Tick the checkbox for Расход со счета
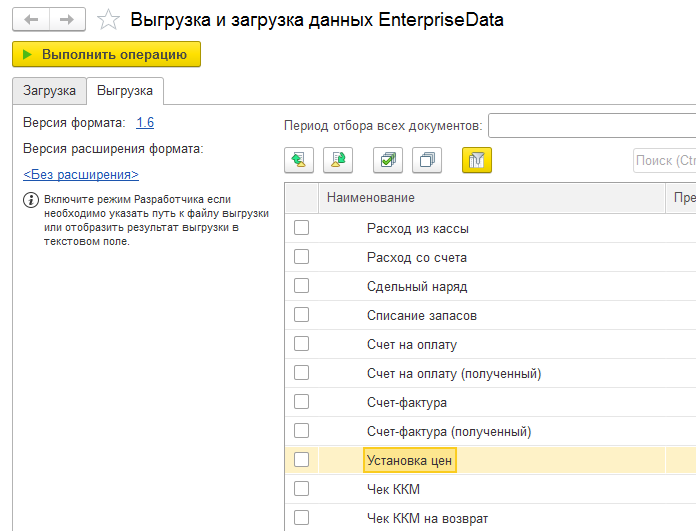The height and width of the screenshot is (531, 696). [x=301, y=257]
